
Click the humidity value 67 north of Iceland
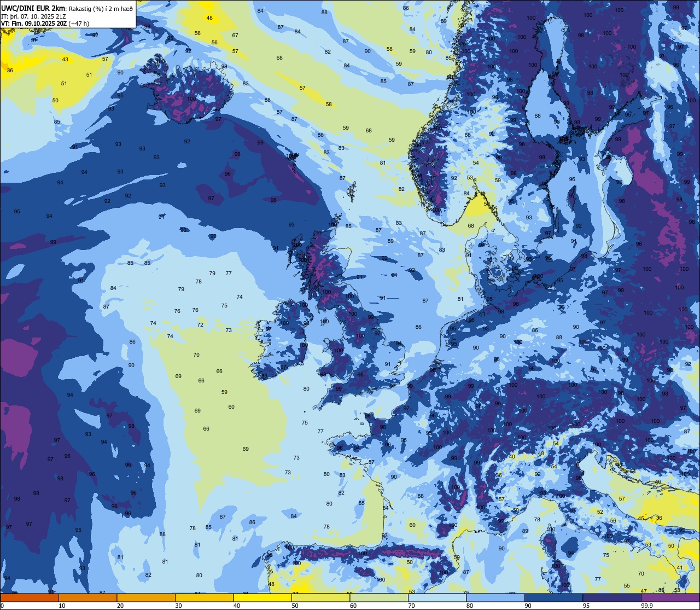[x=235, y=35]
